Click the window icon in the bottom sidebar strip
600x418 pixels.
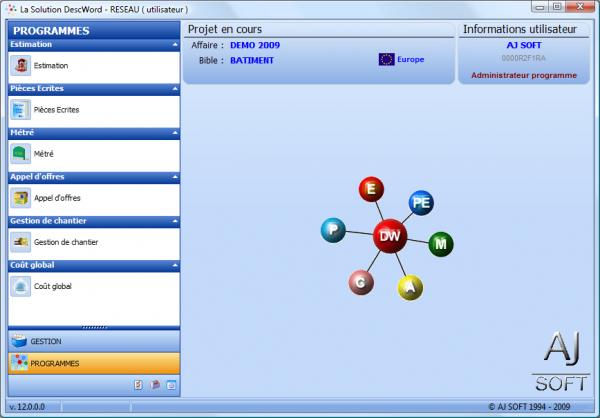coord(171,385)
